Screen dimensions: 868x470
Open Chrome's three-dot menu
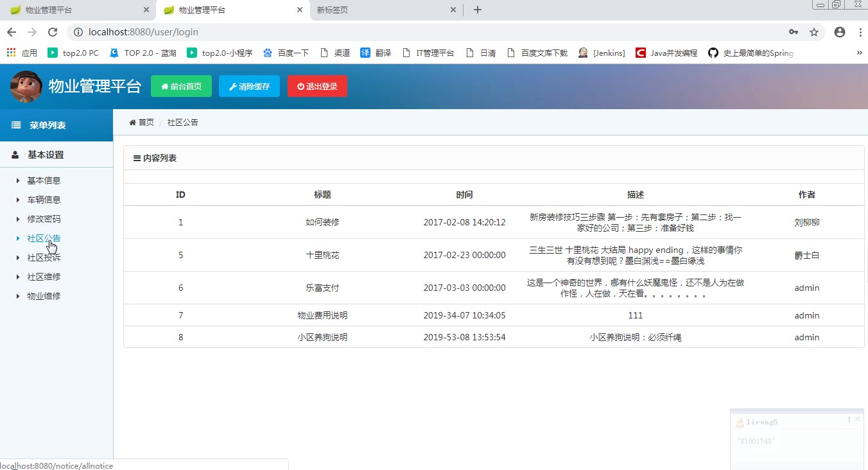point(860,32)
